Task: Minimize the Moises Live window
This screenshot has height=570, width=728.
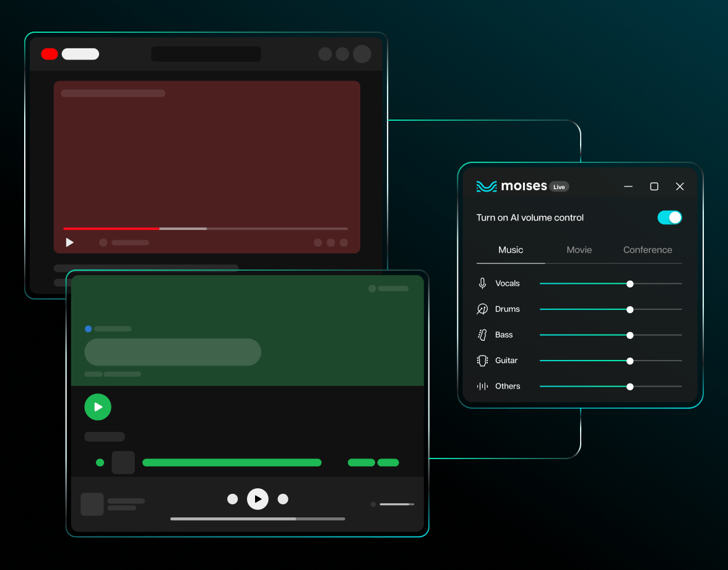Action: [x=628, y=186]
